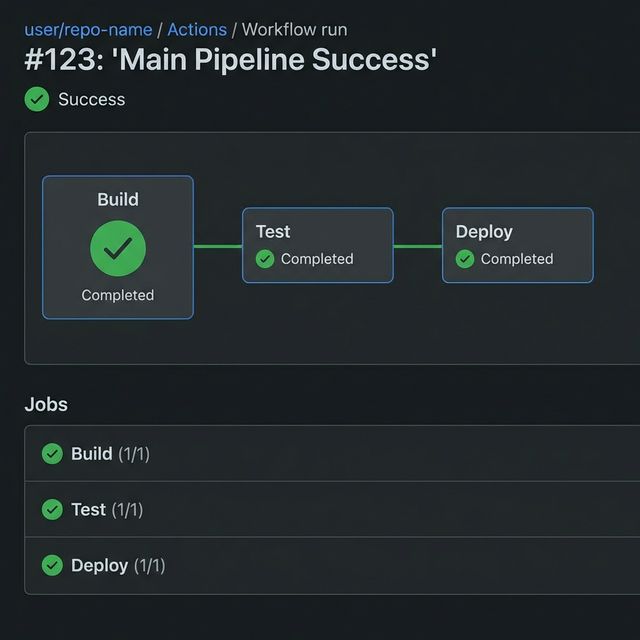Open the user/repo-name breadcrumb link
The width and height of the screenshot is (640, 640).
click(88, 30)
